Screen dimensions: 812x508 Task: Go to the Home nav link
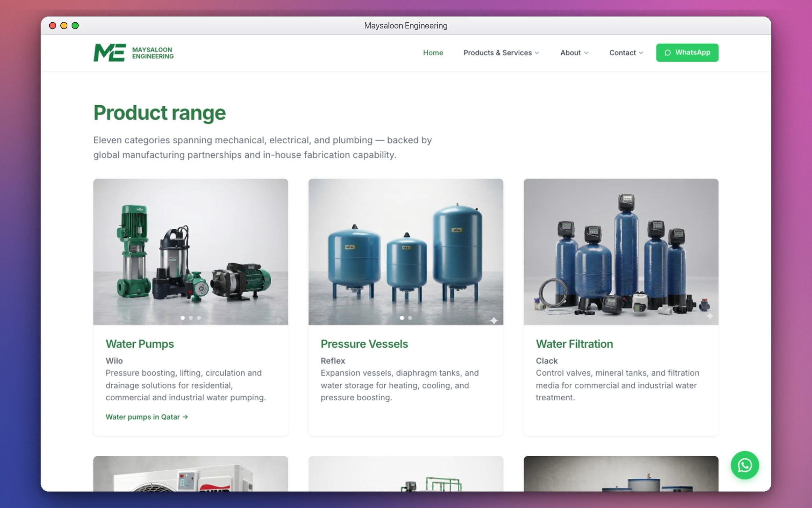[x=433, y=52]
